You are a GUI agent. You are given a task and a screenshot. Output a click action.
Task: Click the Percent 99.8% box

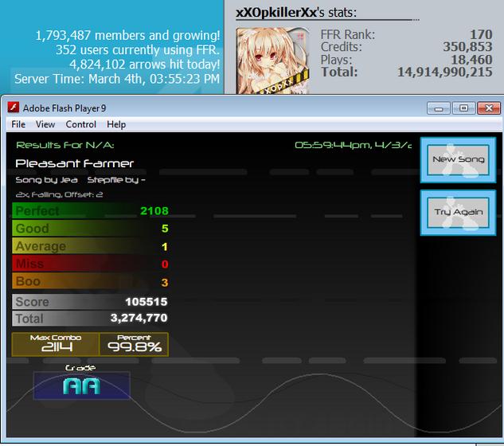134,344
